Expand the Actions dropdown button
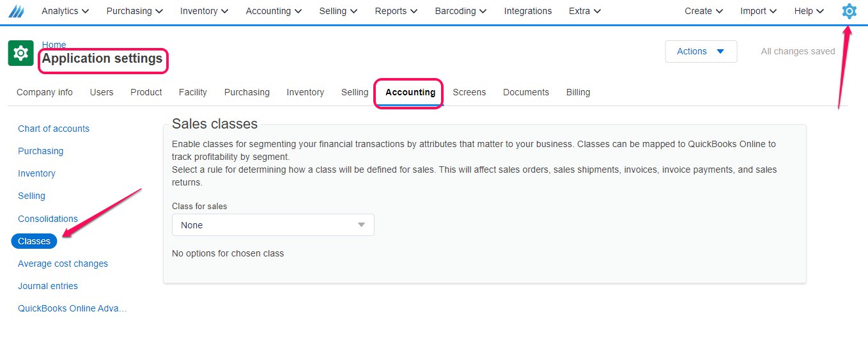 (x=701, y=51)
